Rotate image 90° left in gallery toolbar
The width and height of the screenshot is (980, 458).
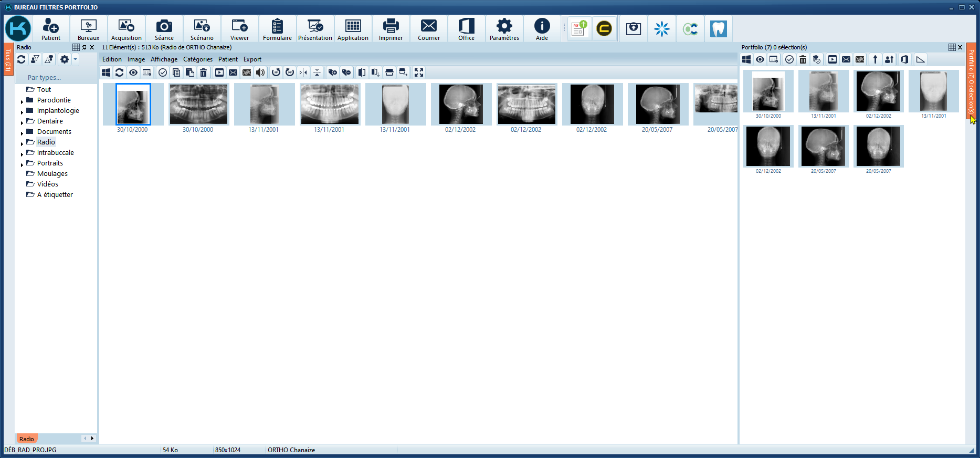[x=276, y=72]
